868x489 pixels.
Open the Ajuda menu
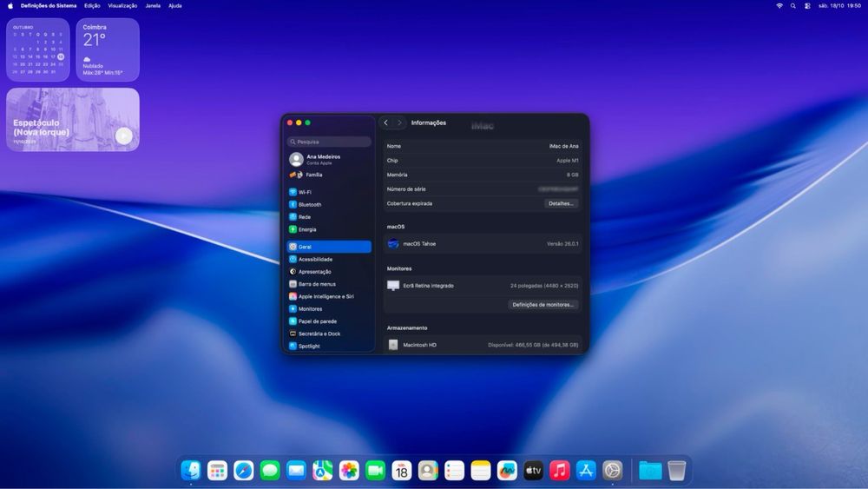(175, 5)
